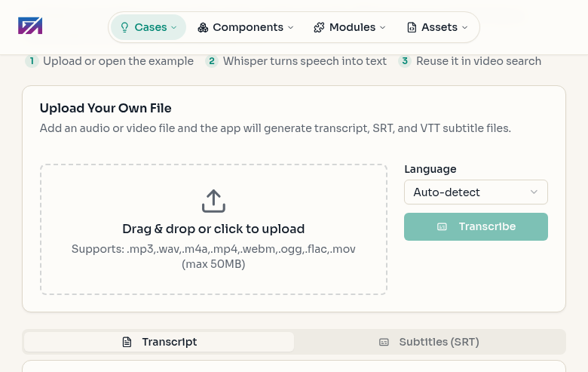The height and width of the screenshot is (372, 588).
Task: Open the Auto-detect language dropdown
Action: pyautogui.click(x=476, y=192)
